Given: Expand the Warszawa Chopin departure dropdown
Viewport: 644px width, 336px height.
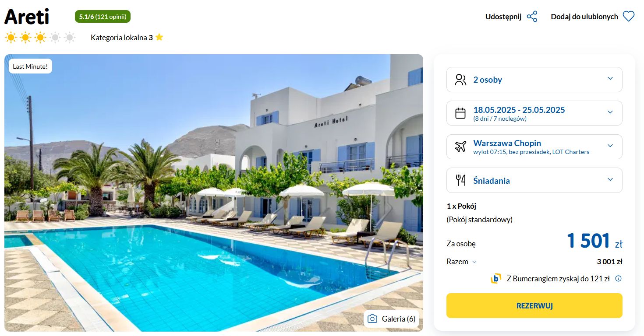Looking at the screenshot, I should tap(534, 147).
